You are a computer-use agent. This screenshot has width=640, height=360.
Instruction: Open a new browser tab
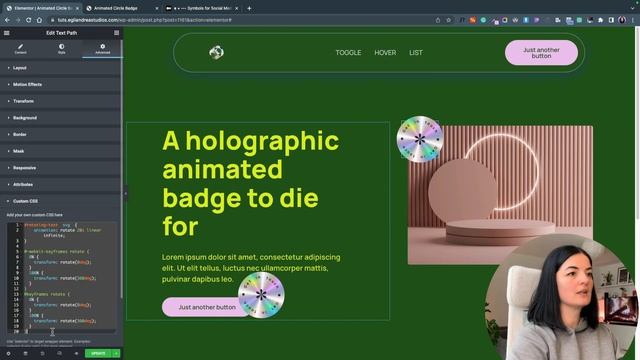(x=249, y=8)
